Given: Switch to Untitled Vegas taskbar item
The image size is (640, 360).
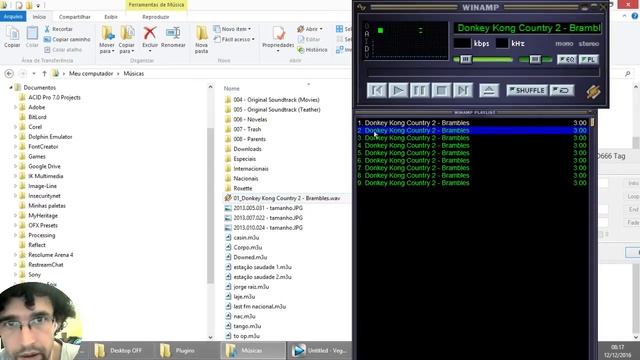Looking at the screenshot, I should (320, 350).
